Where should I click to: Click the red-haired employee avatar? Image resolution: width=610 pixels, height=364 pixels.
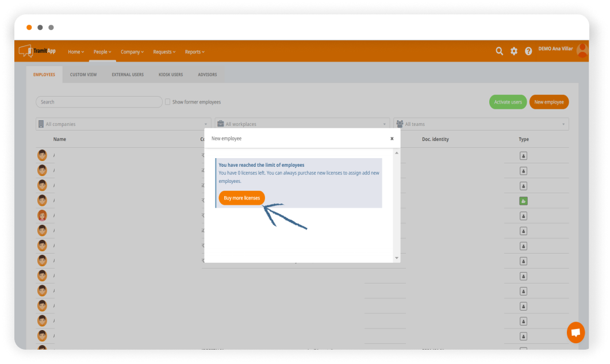coord(42,216)
